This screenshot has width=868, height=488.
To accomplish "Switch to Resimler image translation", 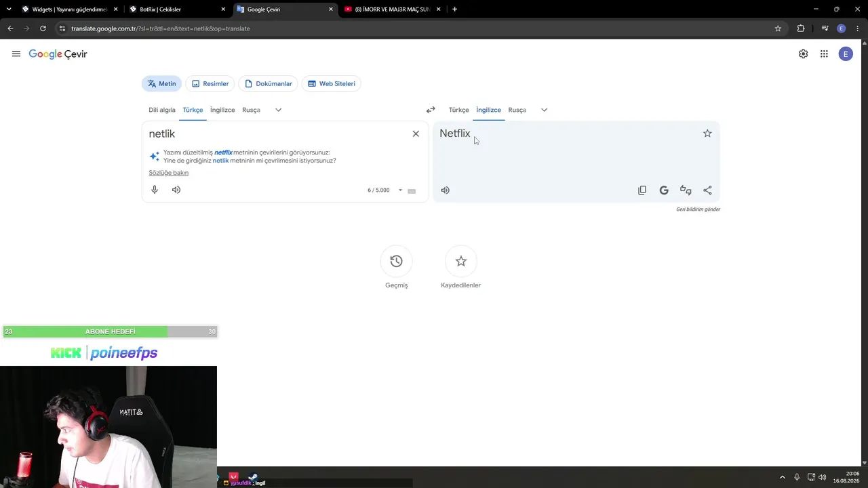I will click(210, 84).
